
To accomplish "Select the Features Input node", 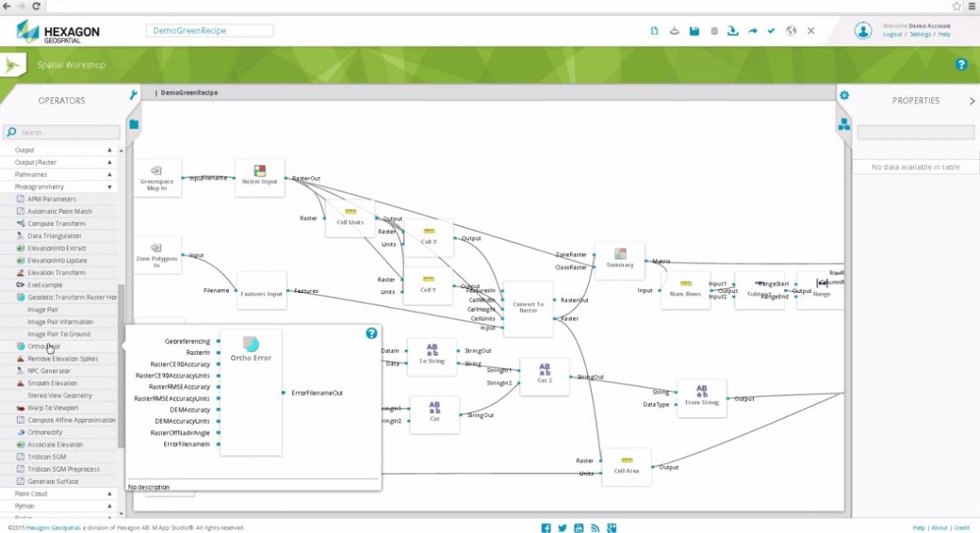I will pos(261,291).
